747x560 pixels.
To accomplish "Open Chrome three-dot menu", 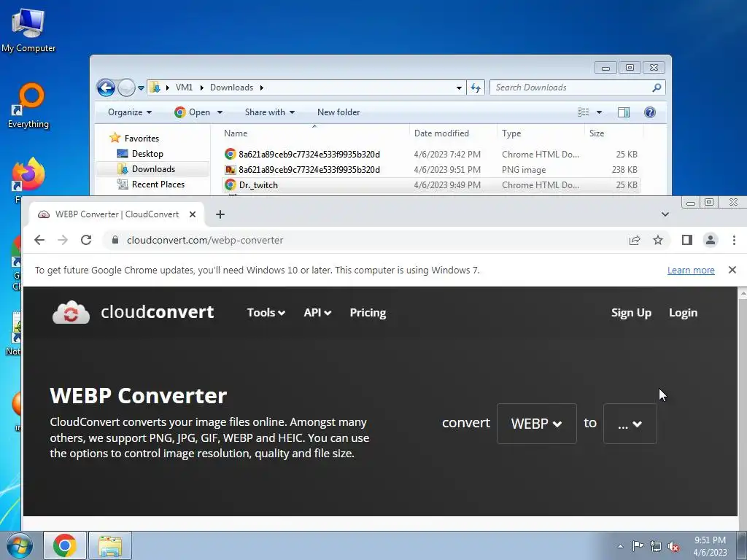I will pos(734,240).
